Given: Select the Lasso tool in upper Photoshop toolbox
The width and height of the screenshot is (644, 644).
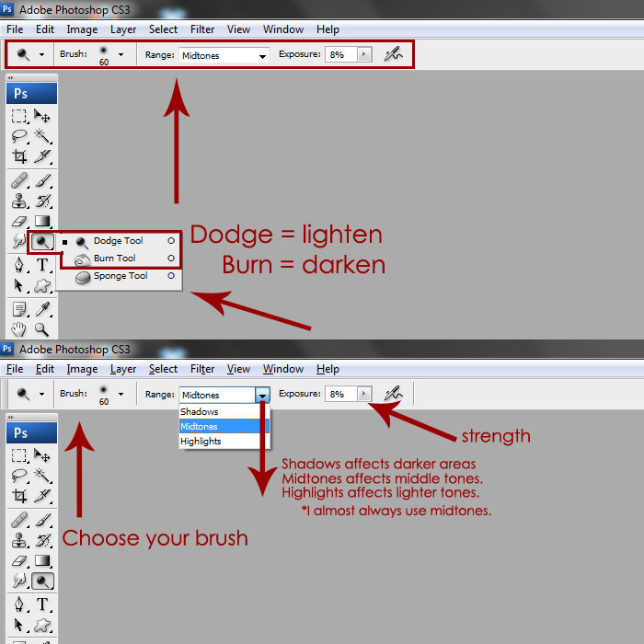Looking at the screenshot, I should coord(19,136).
